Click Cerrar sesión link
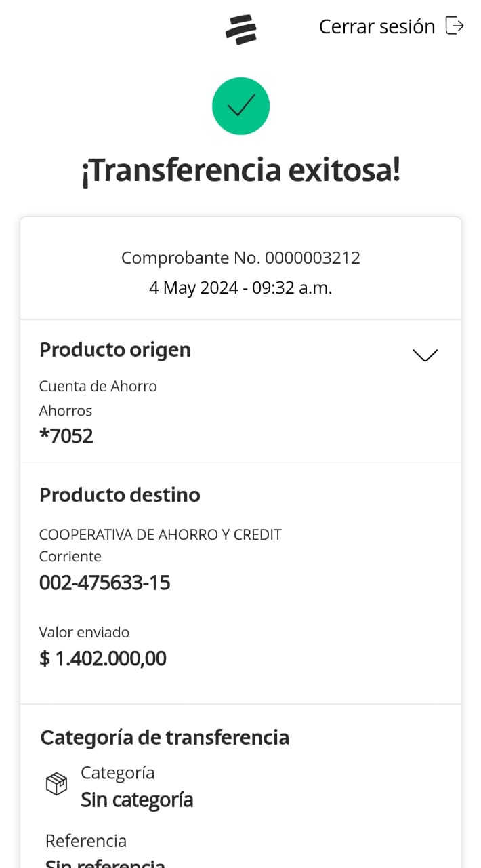 (x=377, y=26)
